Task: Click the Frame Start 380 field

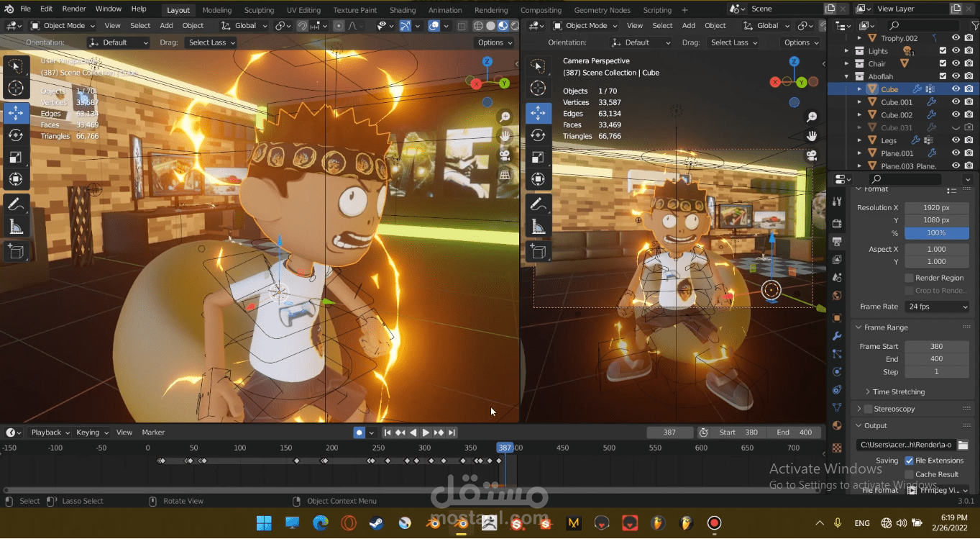Action: coord(937,346)
